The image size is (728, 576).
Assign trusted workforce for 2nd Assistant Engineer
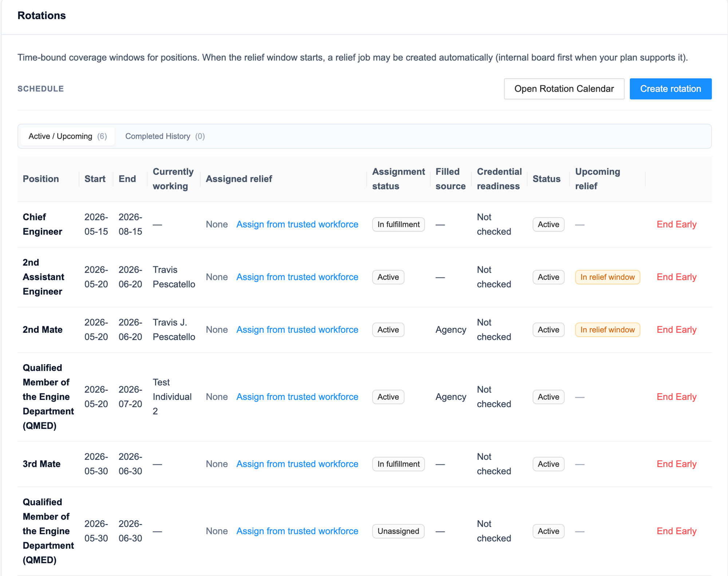[x=297, y=277]
